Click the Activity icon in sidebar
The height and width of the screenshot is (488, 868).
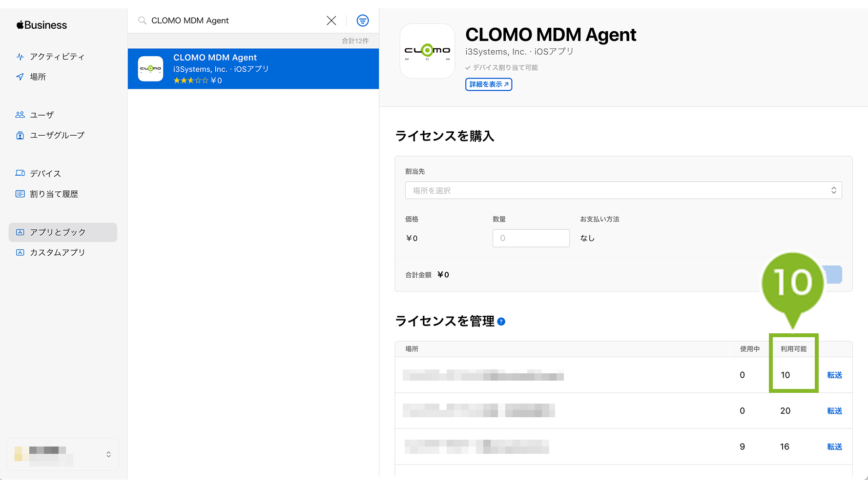pyautogui.click(x=20, y=57)
